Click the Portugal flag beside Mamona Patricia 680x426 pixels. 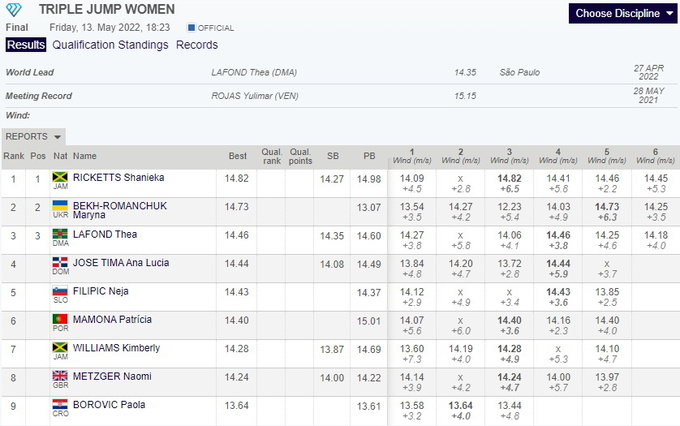click(60, 319)
